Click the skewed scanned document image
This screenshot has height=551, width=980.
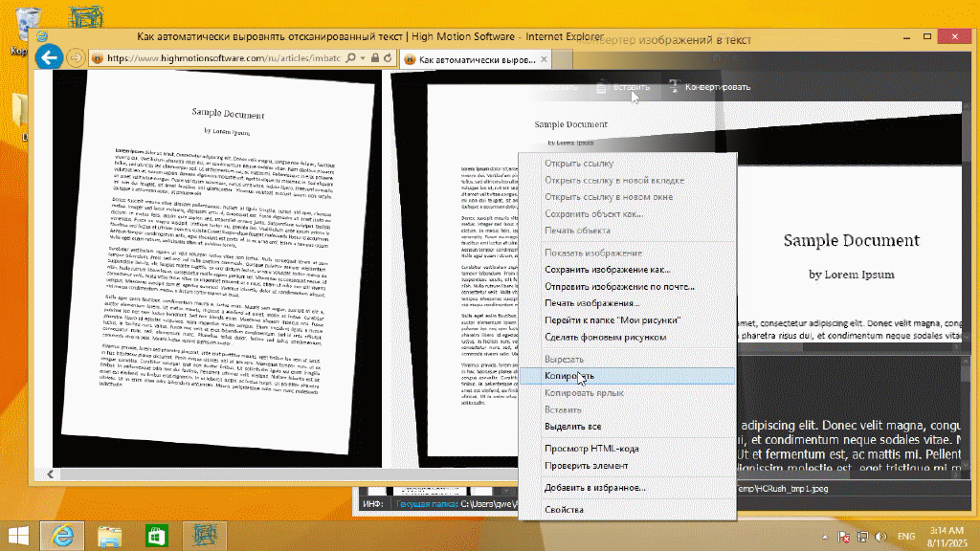[217, 269]
